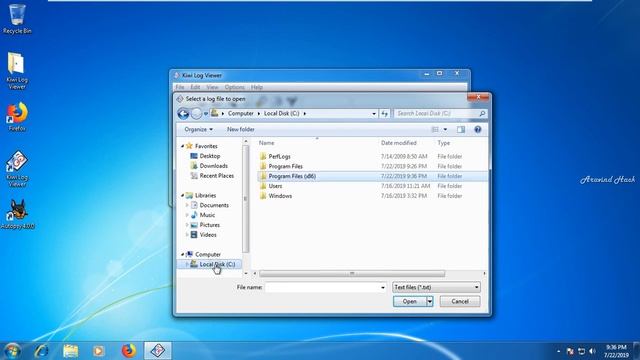This screenshot has width=640, height=360.
Task: Collapse the Favorites tree group
Action: tap(182, 146)
